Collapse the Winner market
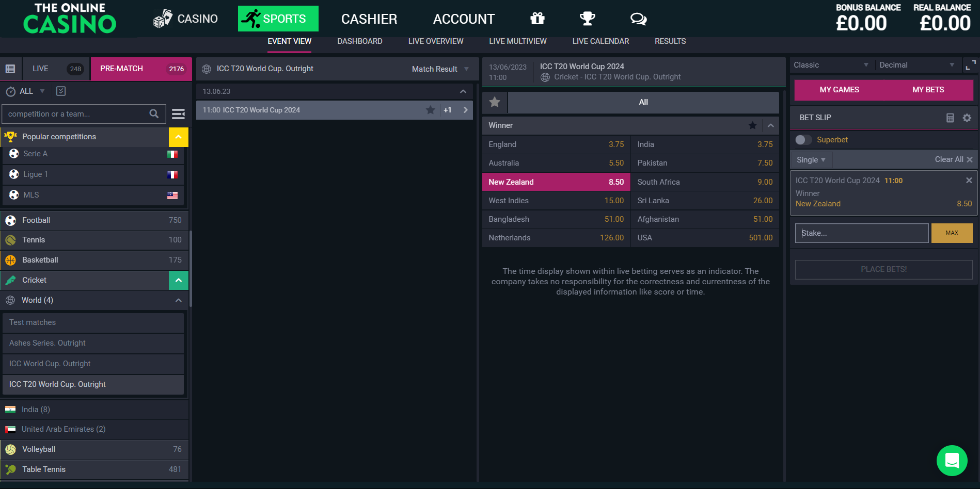The height and width of the screenshot is (489, 980). click(x=770, y=125)
